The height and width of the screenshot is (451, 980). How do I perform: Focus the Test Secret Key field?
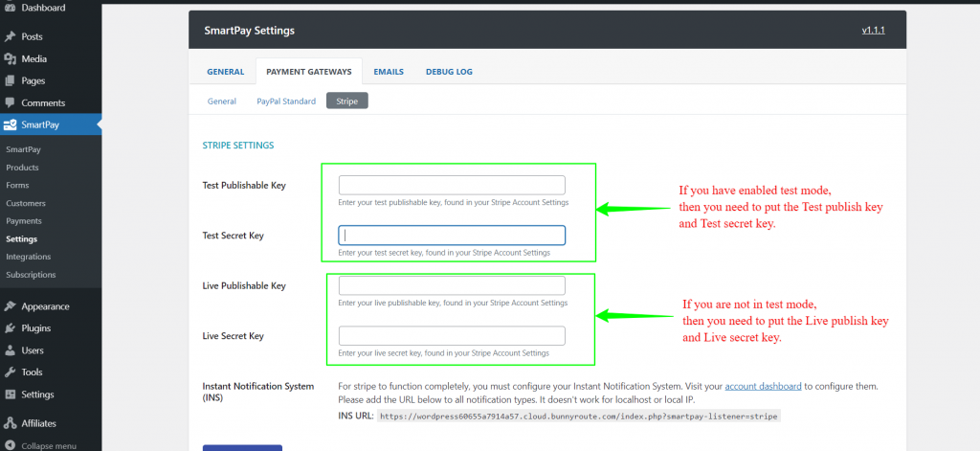click(x=452, y=236)
